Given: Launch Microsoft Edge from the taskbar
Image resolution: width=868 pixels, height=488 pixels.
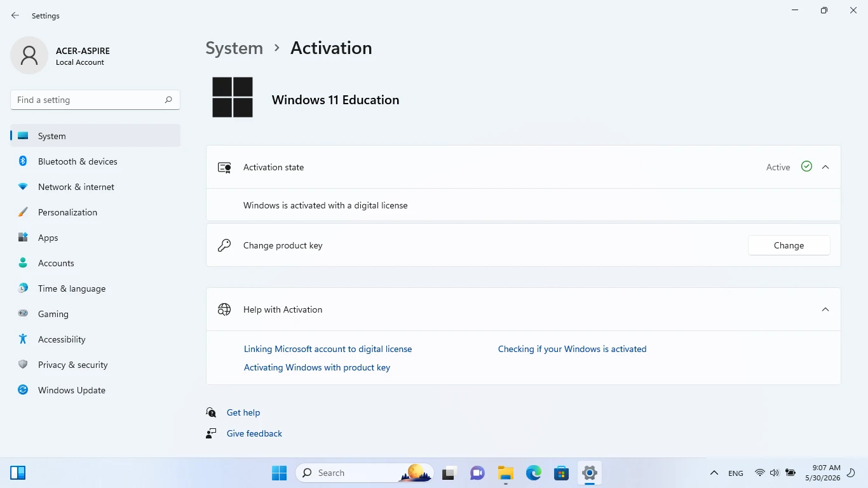Looking at the screenshot, I should [533, 473].
